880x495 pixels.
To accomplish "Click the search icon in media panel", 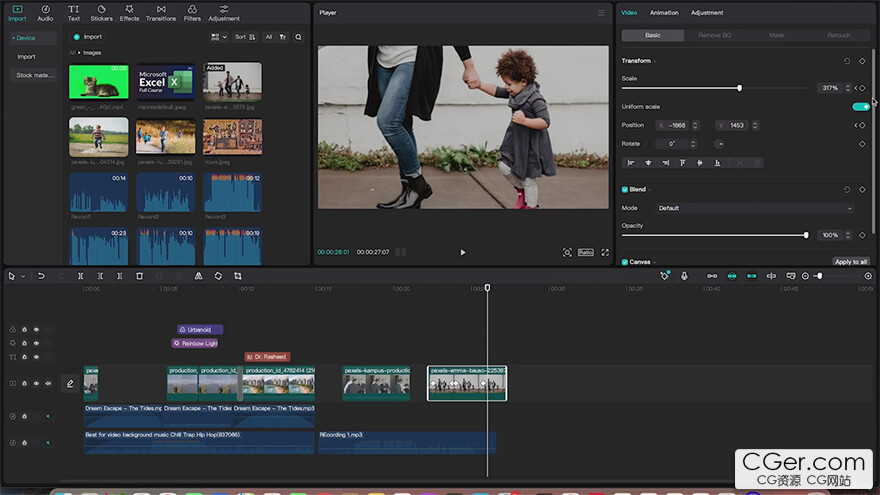I will point(299,37).
